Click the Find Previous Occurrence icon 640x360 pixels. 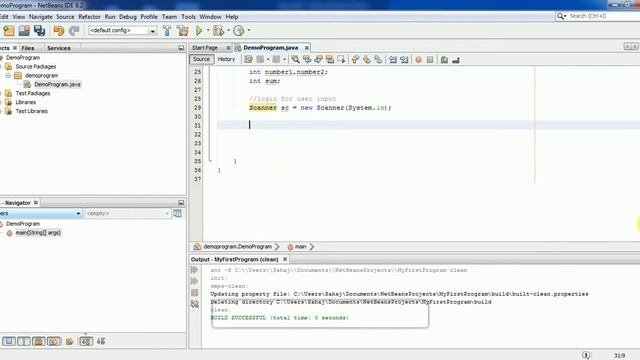307,60
